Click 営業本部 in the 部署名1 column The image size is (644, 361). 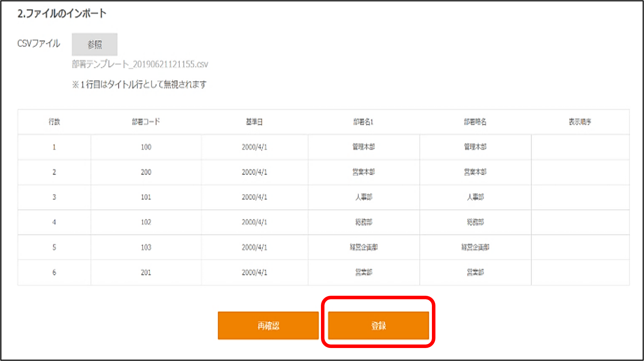point(363,172)
